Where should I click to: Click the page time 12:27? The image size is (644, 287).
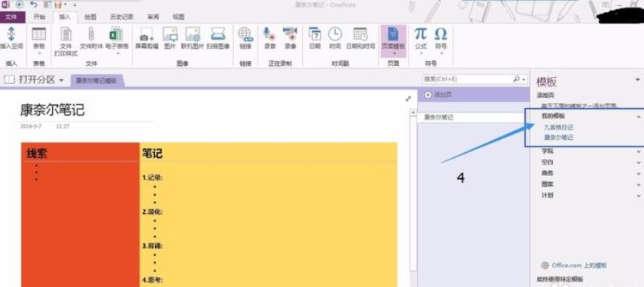62,126
